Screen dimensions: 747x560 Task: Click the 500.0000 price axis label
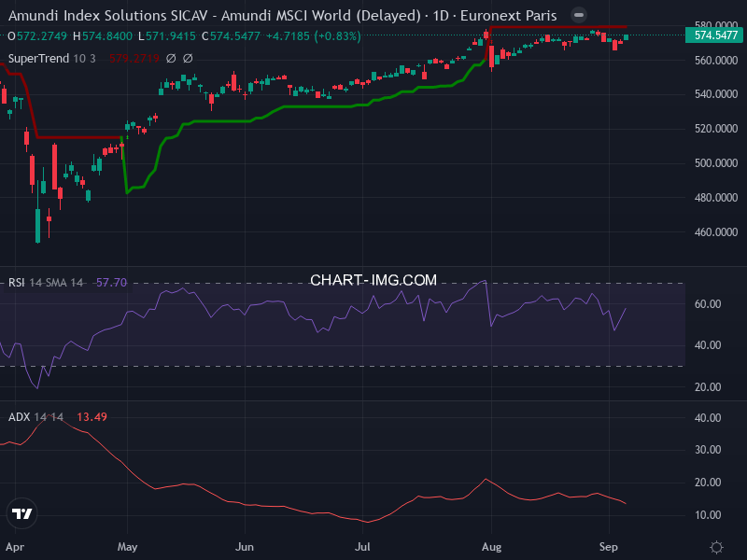click(716, 163)
